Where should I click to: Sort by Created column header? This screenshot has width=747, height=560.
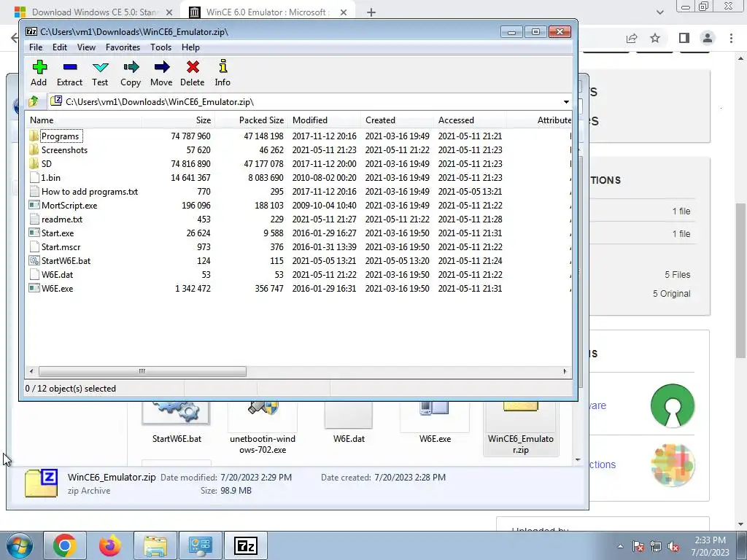(x=398, y=120)
